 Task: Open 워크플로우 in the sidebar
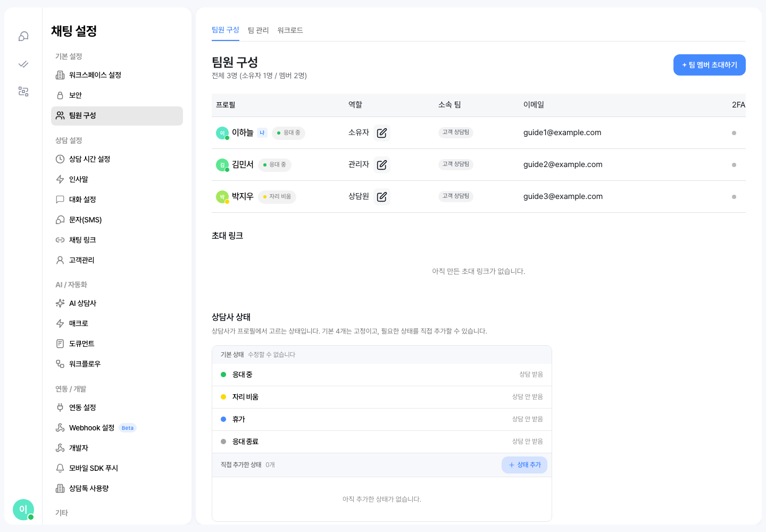coord(117,364)
